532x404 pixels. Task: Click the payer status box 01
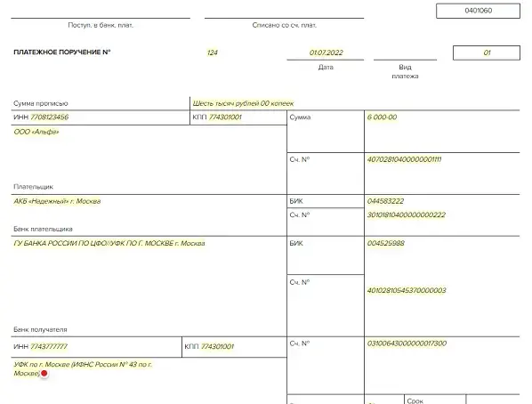[x=487, y=53]
